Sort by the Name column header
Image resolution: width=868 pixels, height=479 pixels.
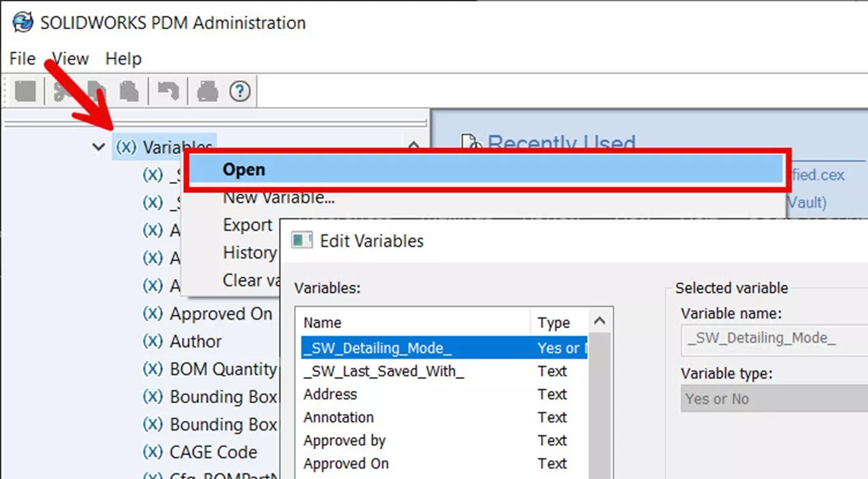pyautogui.click(x=415, y=323)
